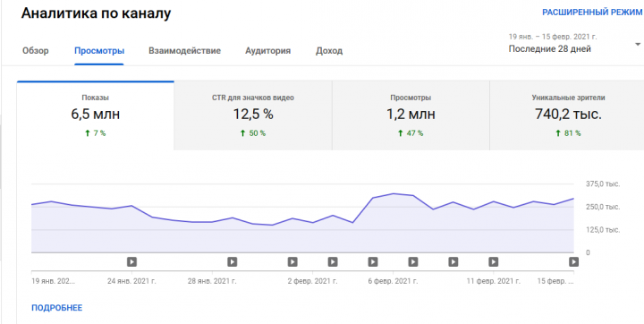Open the video marker right of 6 февр.

coord(413,261)
